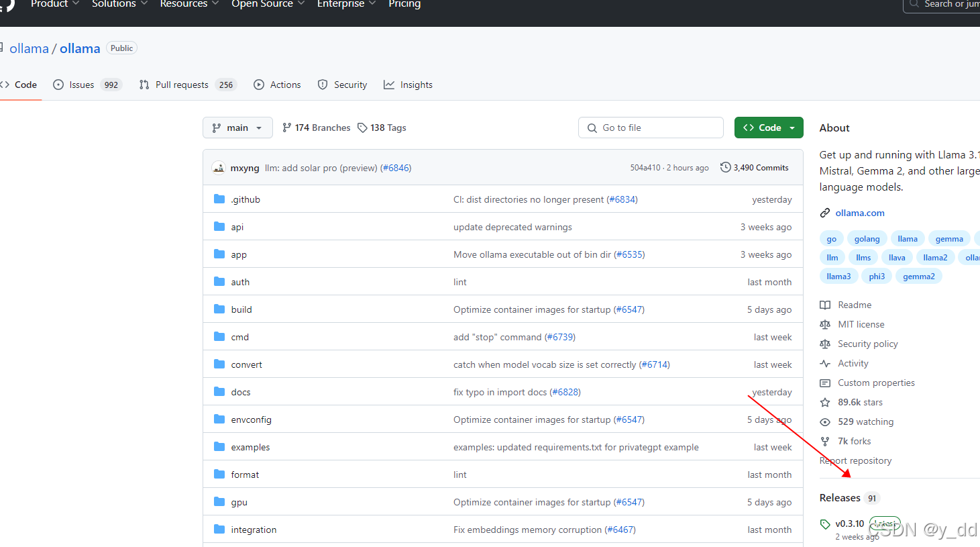
Task: Click the commits history clock icon
Action: pyautogui.click(x=725, y=167)
